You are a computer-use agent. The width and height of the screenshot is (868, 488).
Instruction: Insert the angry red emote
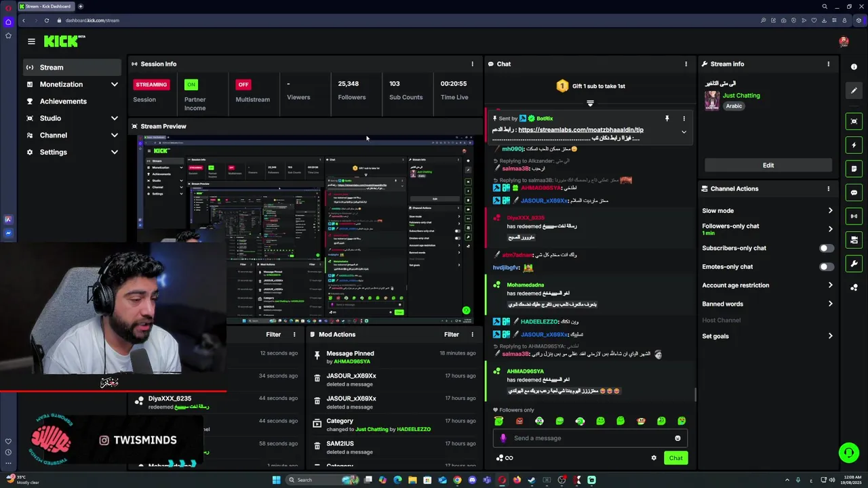click(x=519, y=421)
